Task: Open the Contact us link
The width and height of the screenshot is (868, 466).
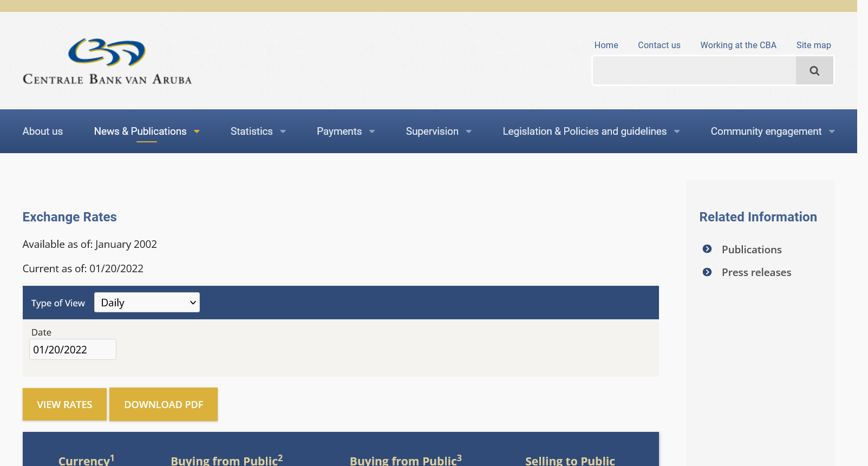Action: (x=659, y=45)
